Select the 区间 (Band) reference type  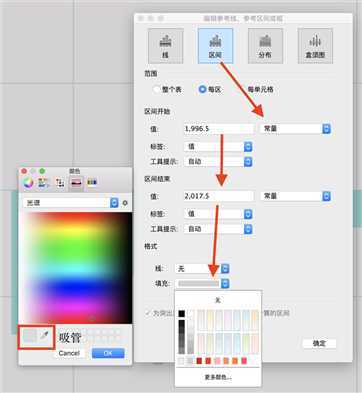(x=215, y=46)
